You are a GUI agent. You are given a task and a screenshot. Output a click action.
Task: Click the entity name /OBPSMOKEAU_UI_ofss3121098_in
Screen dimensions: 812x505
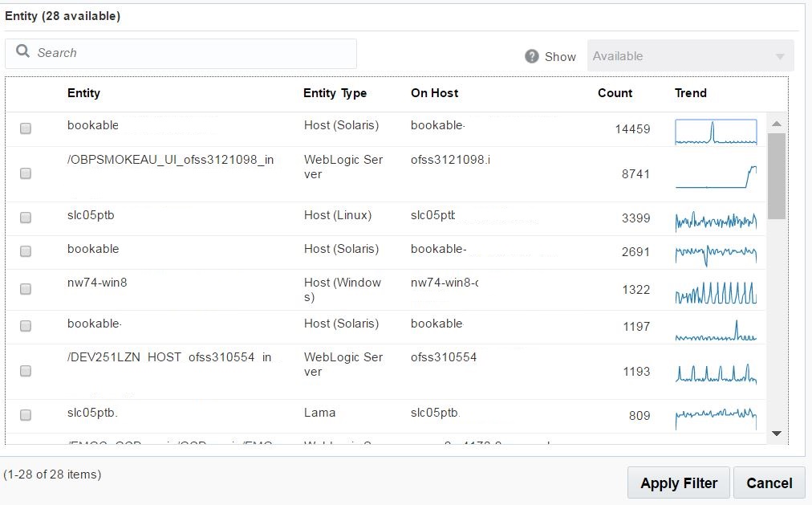point(170,160)
